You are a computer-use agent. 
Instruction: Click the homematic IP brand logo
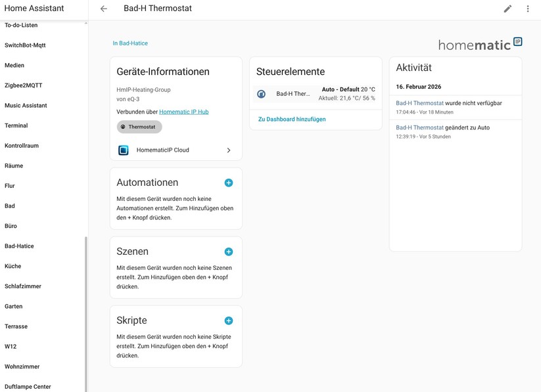(x=480, y=45)
